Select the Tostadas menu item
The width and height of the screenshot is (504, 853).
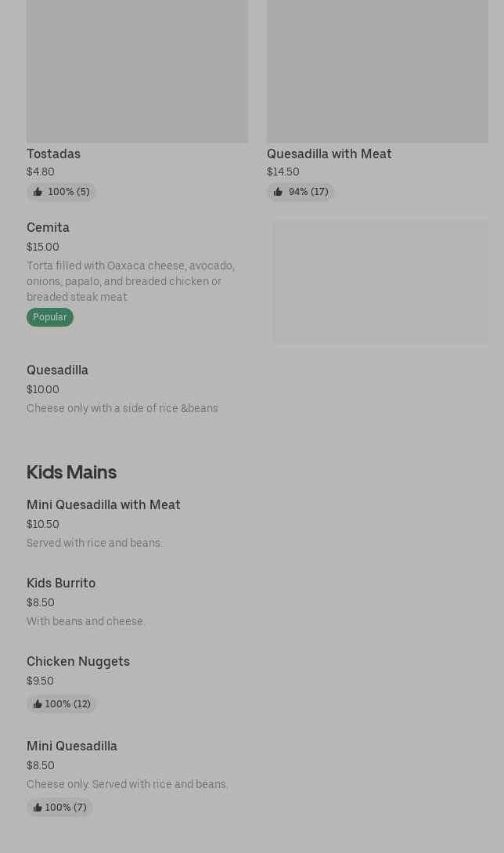(53, 154)
